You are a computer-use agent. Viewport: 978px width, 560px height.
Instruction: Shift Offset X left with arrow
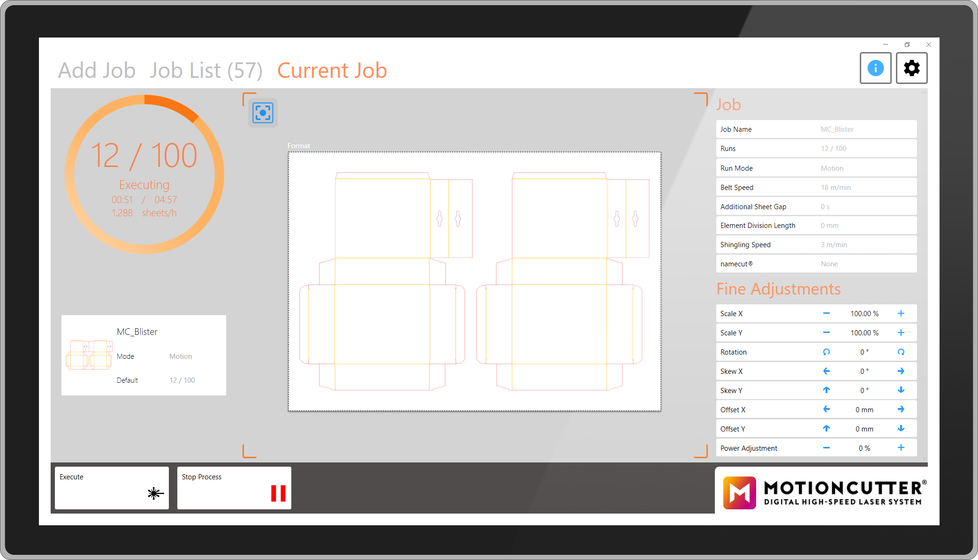826,409
